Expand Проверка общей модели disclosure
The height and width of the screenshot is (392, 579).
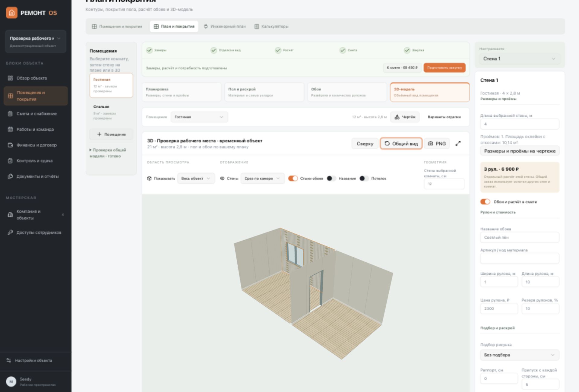(108, 153)
